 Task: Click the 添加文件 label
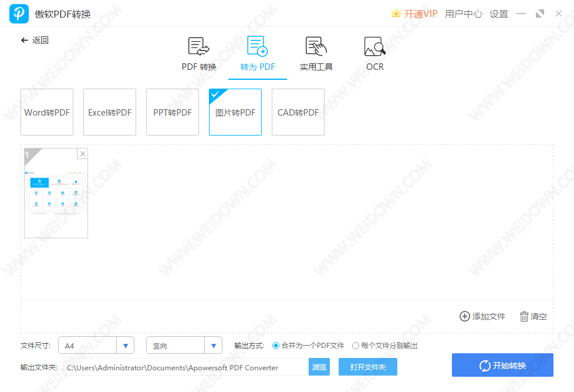489,316
